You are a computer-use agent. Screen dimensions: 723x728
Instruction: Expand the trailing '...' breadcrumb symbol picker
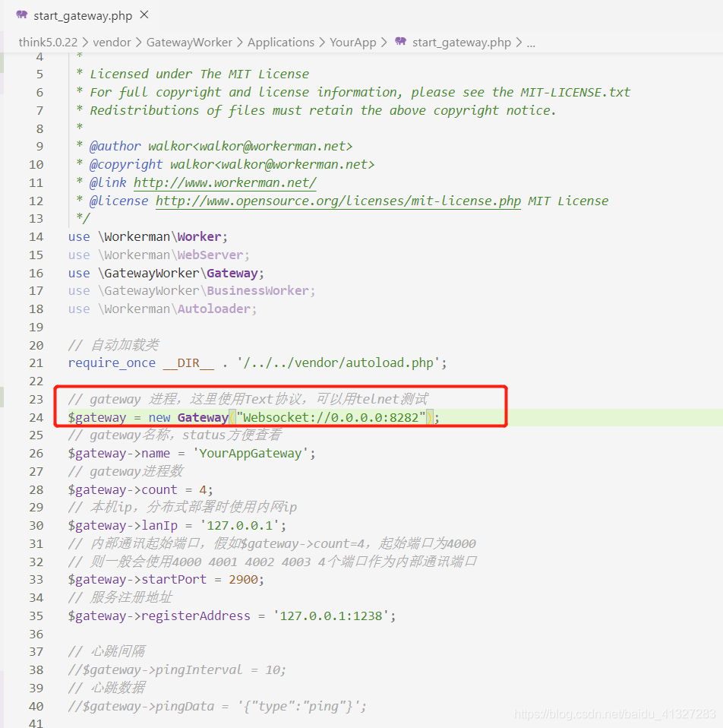[530, 43]
